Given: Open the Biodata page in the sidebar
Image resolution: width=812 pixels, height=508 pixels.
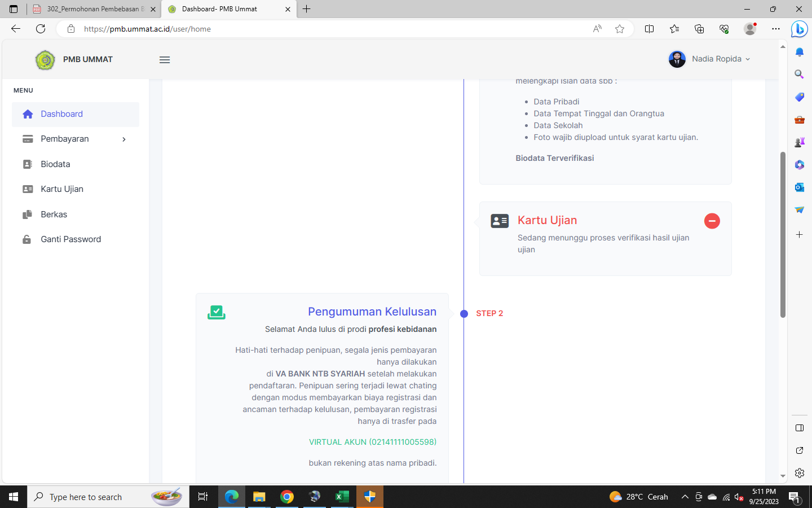Looking at the screenshot, I should (55, 164).
